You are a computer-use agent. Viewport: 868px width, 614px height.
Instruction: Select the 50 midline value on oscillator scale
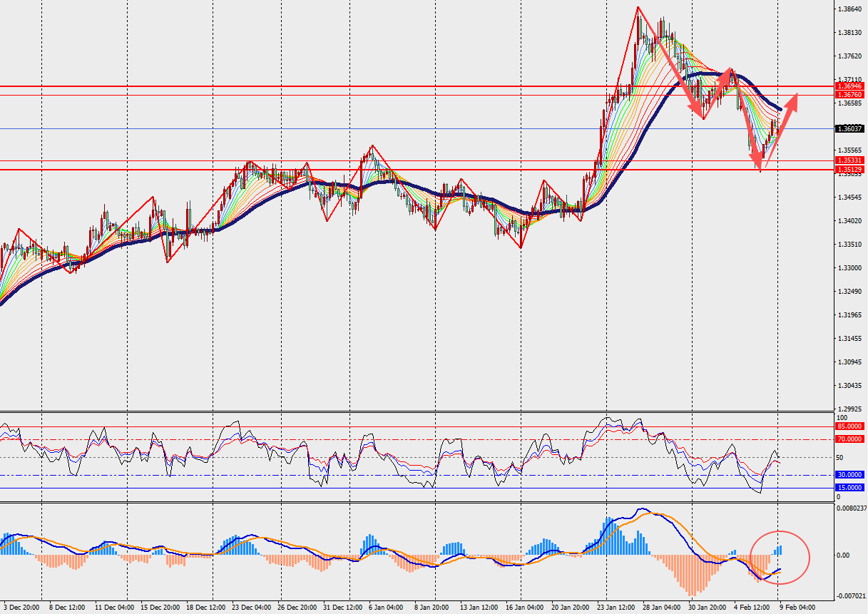(x=840, y=458)
